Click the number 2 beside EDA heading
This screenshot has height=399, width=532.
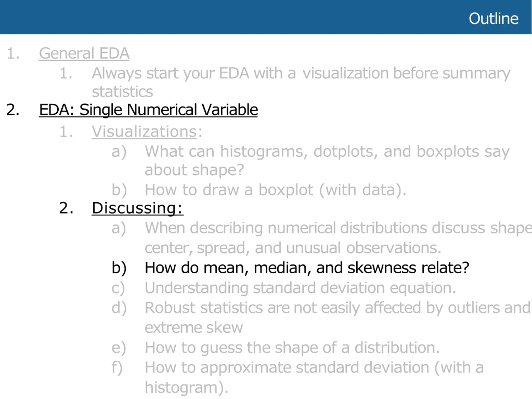tap(13, 110)
